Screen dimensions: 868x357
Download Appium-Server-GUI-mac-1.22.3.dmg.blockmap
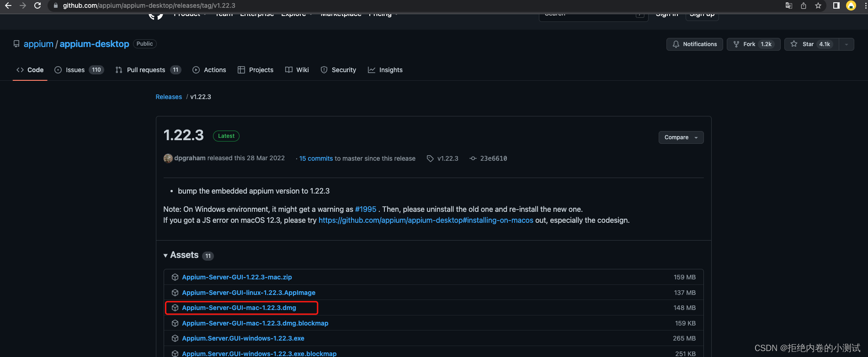[255, 323]
